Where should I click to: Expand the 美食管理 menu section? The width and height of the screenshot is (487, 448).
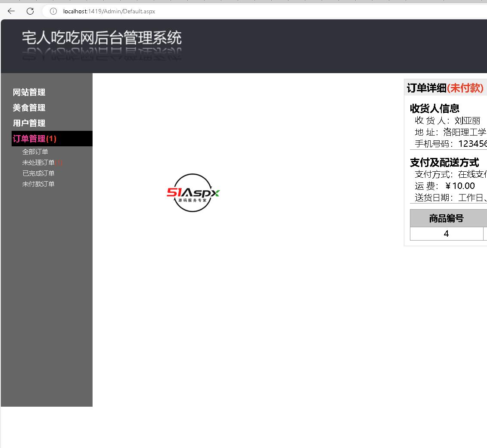click(29, 108)
